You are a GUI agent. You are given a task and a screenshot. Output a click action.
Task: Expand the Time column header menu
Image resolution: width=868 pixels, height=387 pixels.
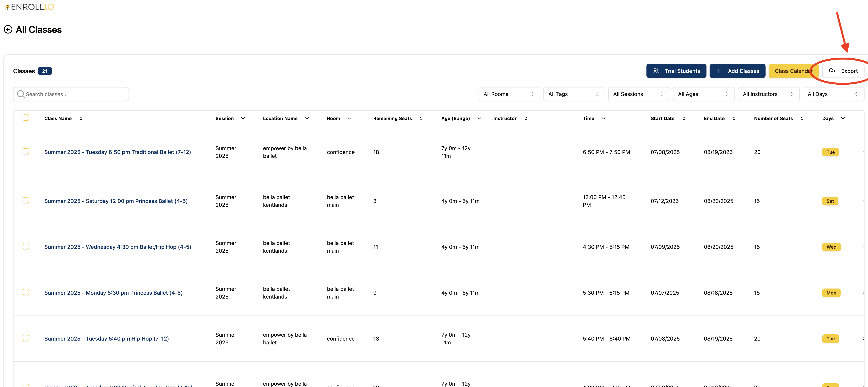click(x=603, y=119)
